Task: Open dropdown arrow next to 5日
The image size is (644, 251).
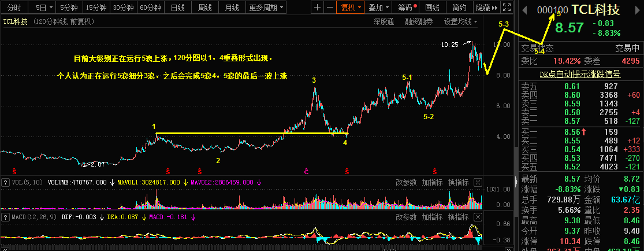Action: pos(51,8)
